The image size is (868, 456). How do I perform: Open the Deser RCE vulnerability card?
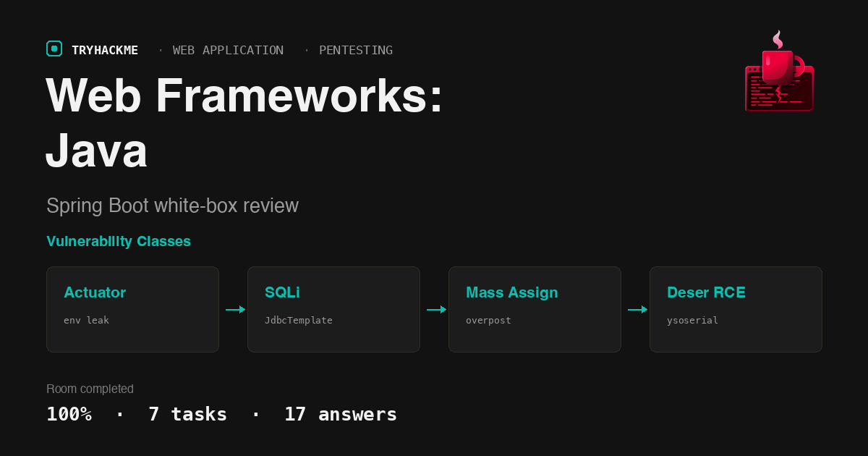coord(736,309)
